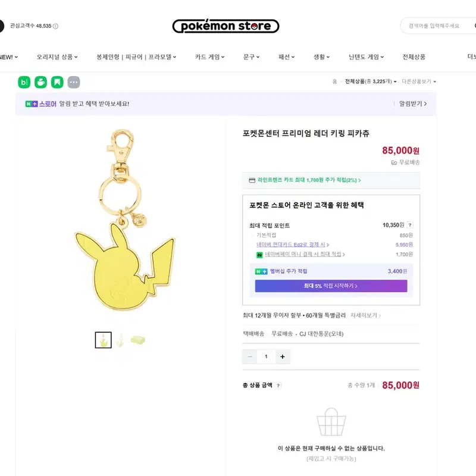Image resolution: width=476 pixels, height=476 pixels.
Task: Open the 전체상품(총 3,225개) breadcrumb dropdown
Action: [371, 82]
